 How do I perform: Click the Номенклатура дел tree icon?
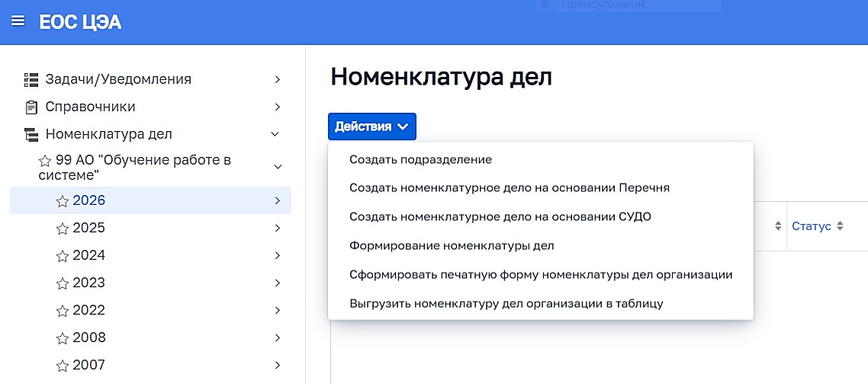(31, 134)
